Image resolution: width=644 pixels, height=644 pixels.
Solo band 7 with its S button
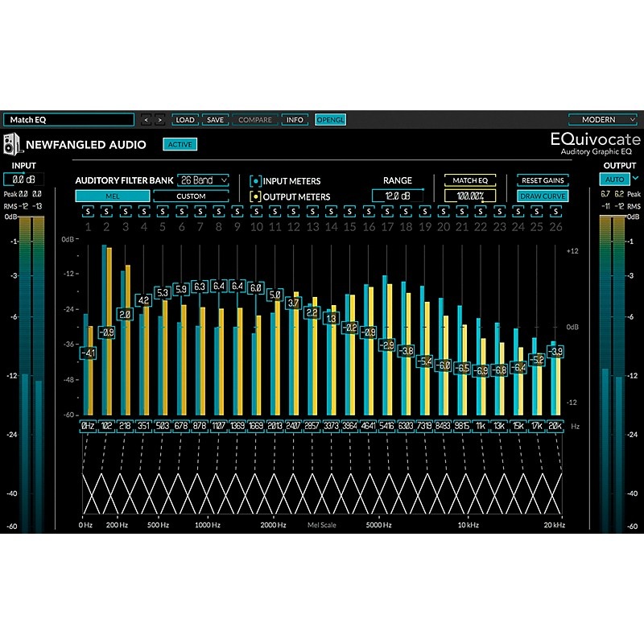pos(200,212)
